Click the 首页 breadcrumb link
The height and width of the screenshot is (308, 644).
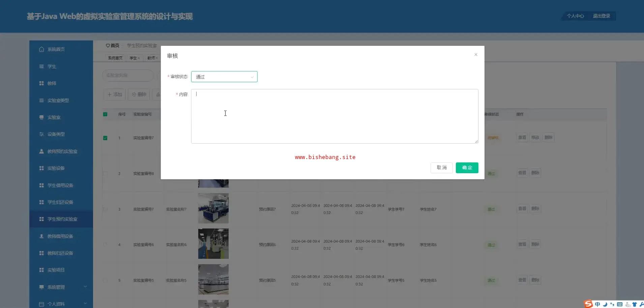tap(115, 45)
